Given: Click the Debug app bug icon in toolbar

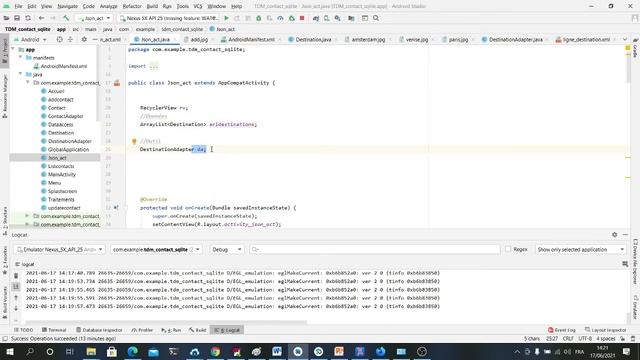Looking at the screenshot, I should 258,18.
